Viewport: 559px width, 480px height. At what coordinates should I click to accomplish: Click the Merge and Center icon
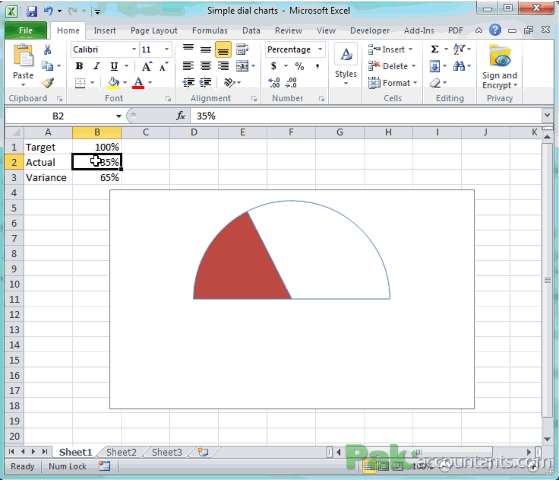tap(242, 66)
